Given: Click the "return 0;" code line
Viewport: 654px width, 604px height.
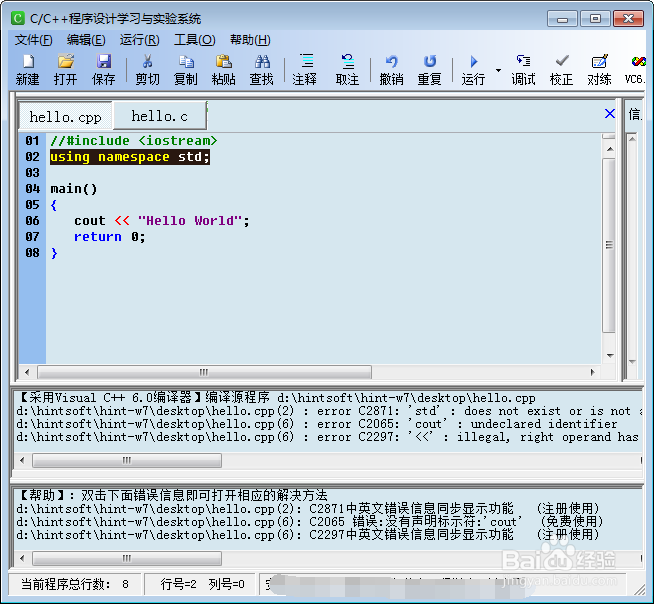Looking at the screenshot, I should coord(110,237).
